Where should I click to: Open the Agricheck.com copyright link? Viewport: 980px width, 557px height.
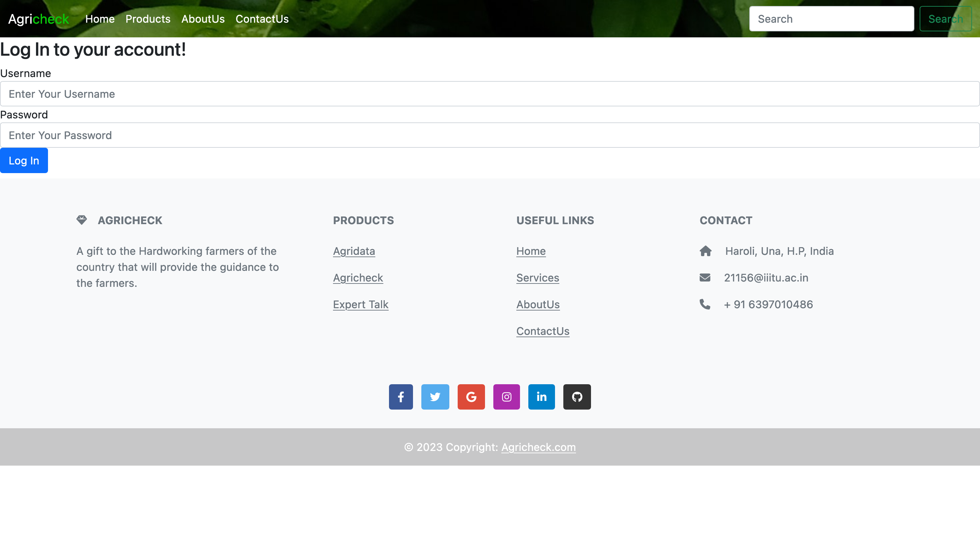[x=538, y=447]
